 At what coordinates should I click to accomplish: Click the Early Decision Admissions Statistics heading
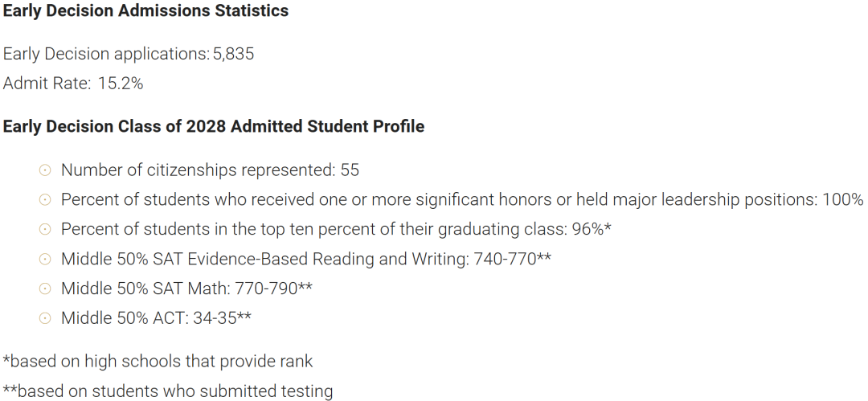145,11
